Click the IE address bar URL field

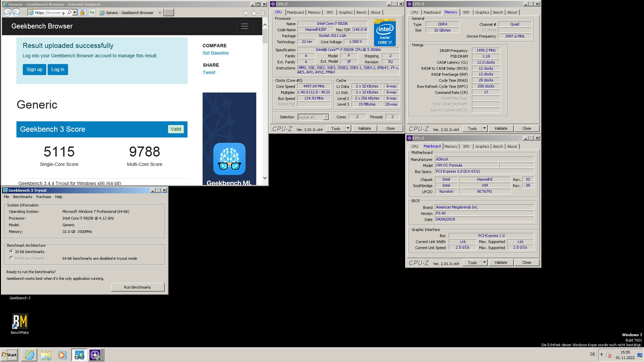coord(50,13)
